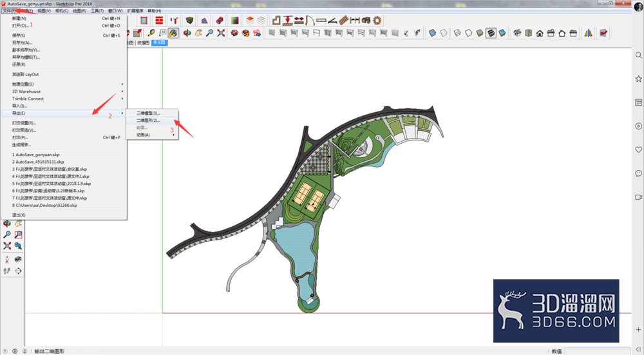The image size is (644, 355).
Task: Expand the Trimble Connect submenu
Action: click(x=64, y=99)
